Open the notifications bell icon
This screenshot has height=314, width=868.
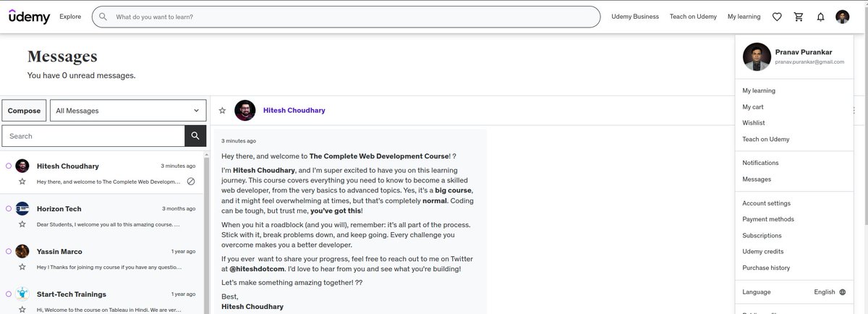point(820,17)
